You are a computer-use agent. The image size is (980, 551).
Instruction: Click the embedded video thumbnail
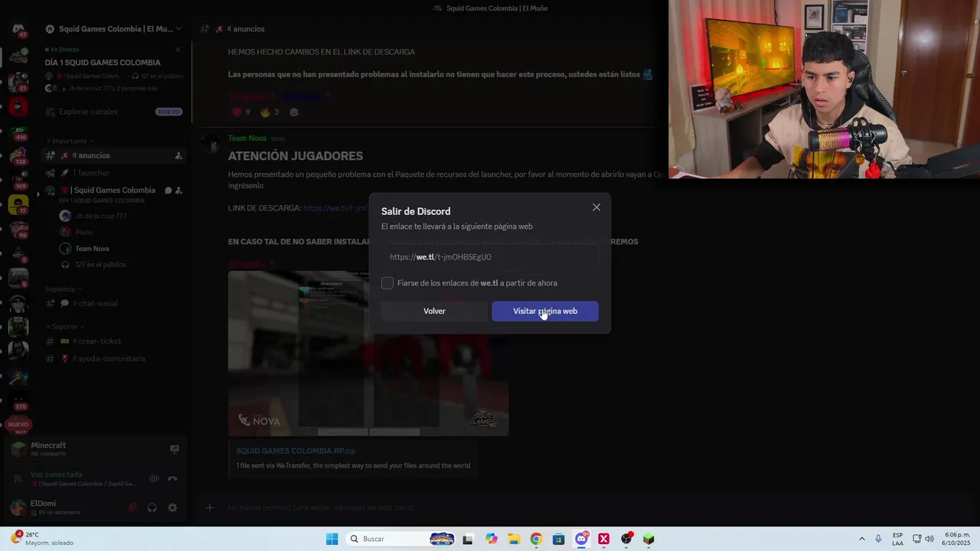click(x=368, y=354)
